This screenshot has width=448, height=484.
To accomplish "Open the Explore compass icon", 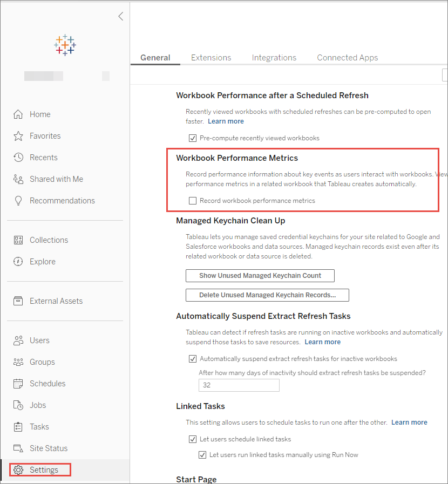I will tap(18, 262).
